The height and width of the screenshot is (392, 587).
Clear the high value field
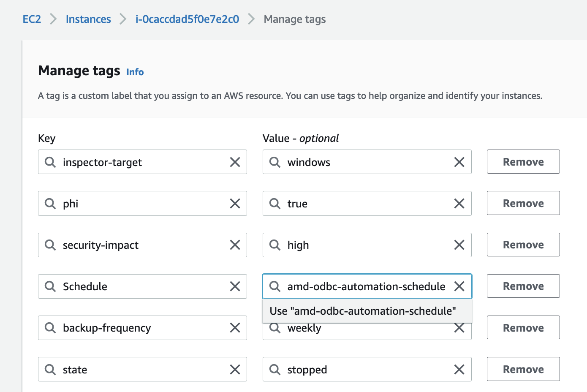tap(459, 245)
